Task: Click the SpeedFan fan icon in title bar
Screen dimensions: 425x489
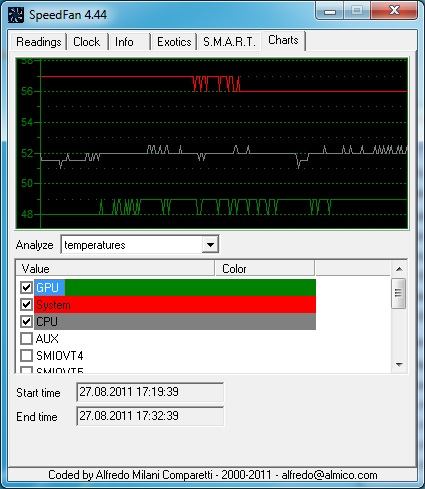Action: point(16,15)
